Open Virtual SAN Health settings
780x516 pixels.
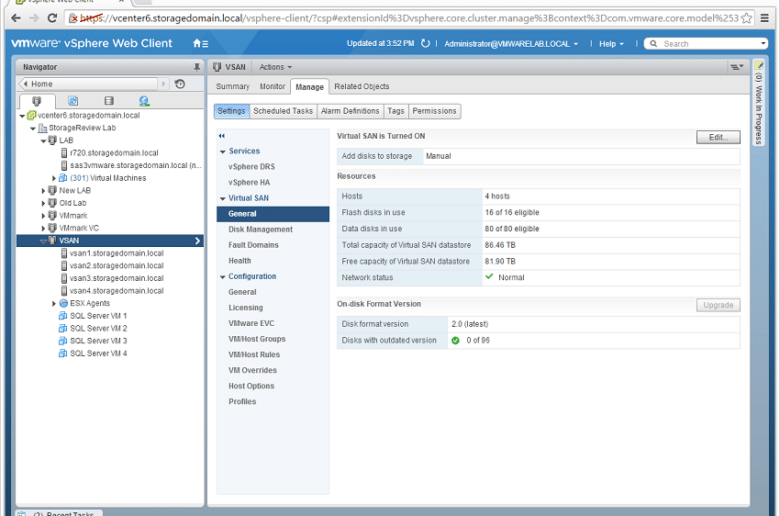click(x=239, y=261)
